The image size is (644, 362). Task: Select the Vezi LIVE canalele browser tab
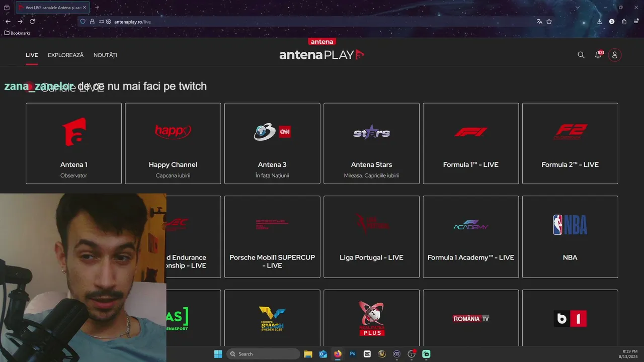pyautogui.click(x=53, y=8)
